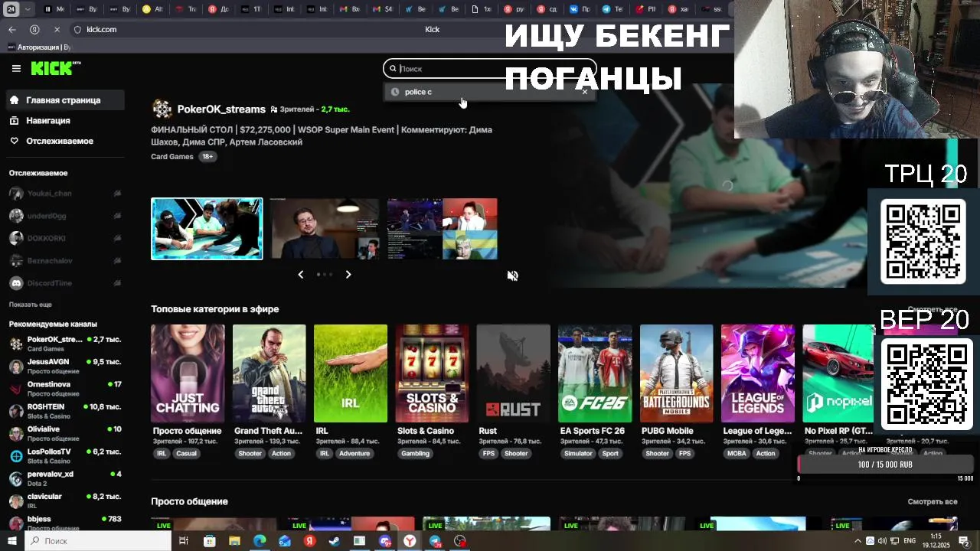Click the browser back arrow
Image resolution: width=980 pixels, height=551 pixels.
[12, 29]
